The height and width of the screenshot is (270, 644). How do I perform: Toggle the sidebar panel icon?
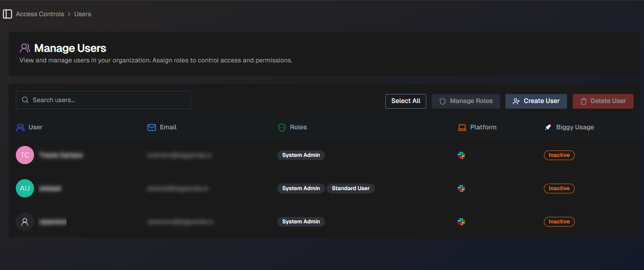coord(7,14)
